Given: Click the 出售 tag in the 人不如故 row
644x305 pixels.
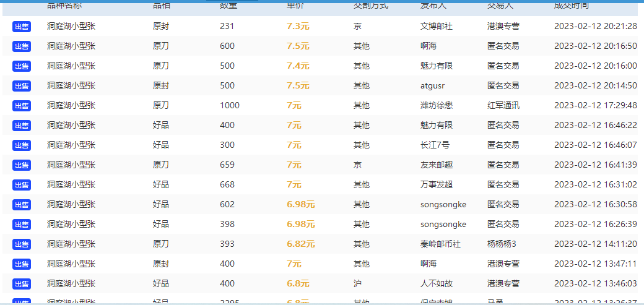Looking at the screenshot, I should (x=22, y=283).
